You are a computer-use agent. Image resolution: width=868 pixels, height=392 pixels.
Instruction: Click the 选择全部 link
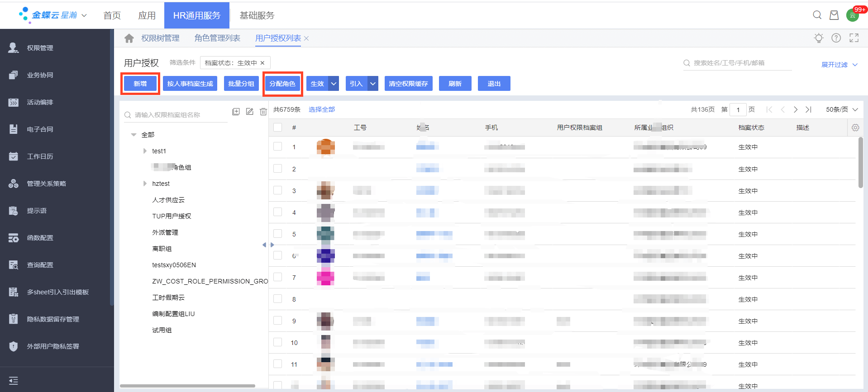[321, 109]
